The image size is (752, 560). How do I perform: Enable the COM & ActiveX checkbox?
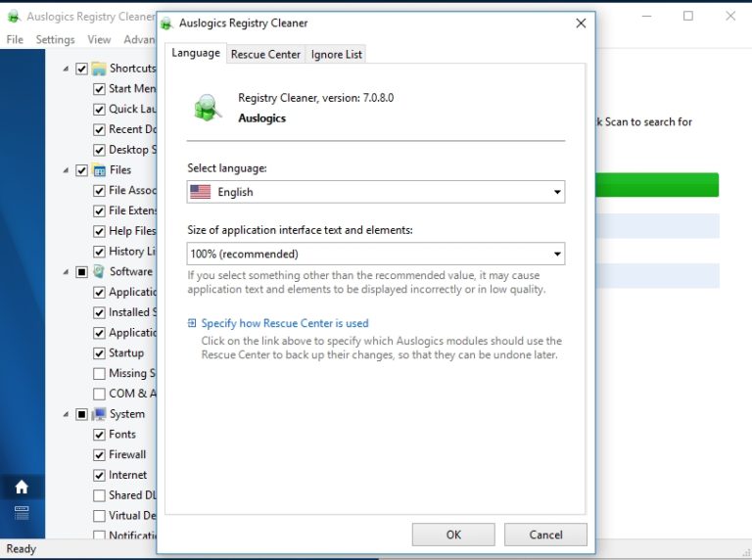tap(99, 394)
